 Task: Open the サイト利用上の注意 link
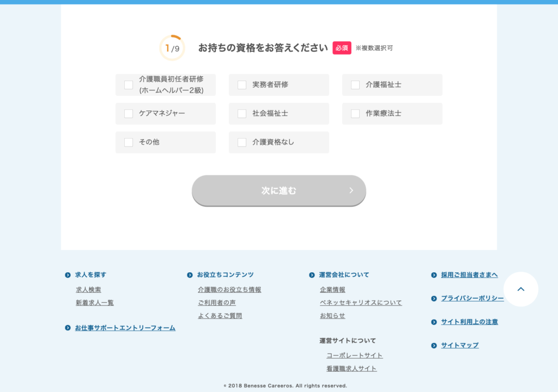469,322
